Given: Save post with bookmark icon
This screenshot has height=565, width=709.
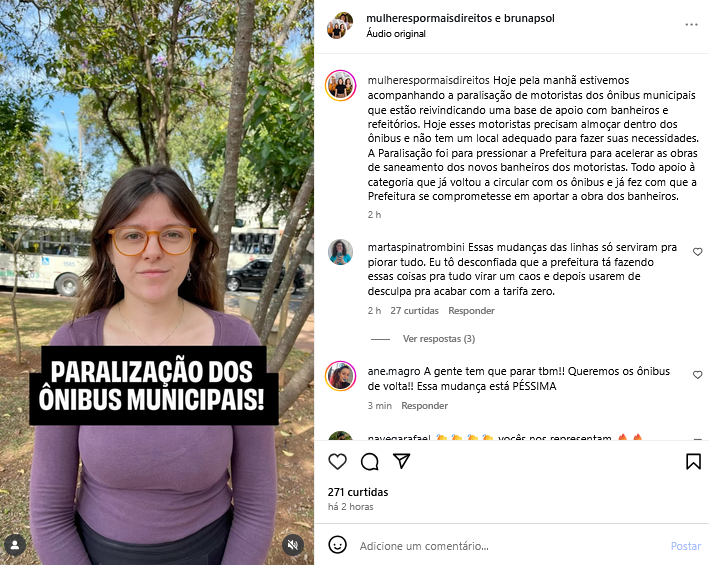Looking at the screenshot, I should [x=693, y=461].
